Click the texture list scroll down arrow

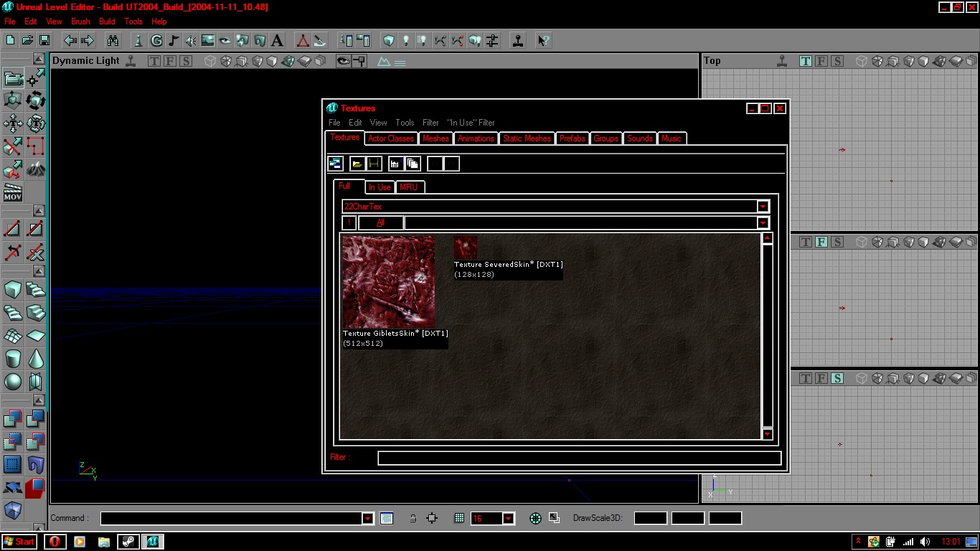pyautogui.click(x=767, y=433)
